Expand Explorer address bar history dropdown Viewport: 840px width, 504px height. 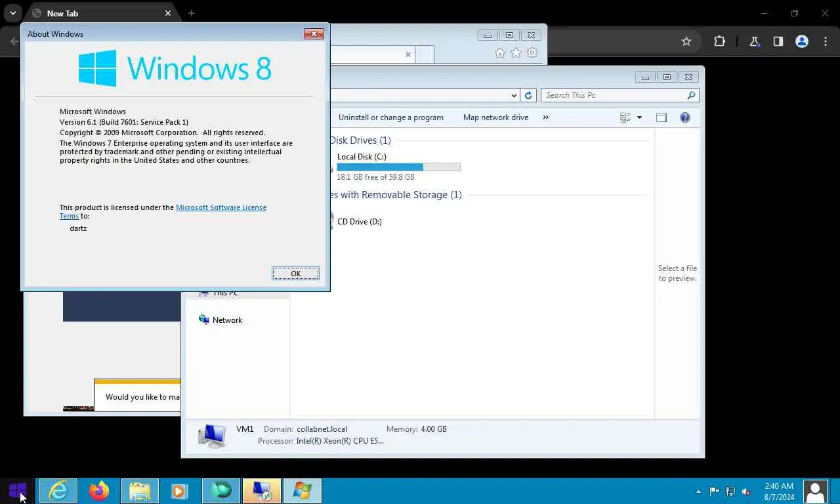pos(514,95)
